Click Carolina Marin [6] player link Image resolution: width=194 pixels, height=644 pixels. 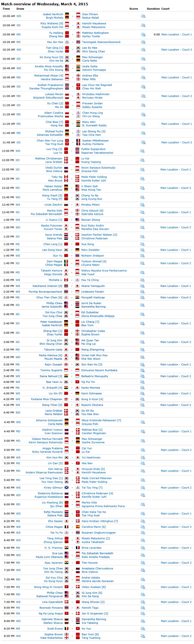click(x=94, y=527)
